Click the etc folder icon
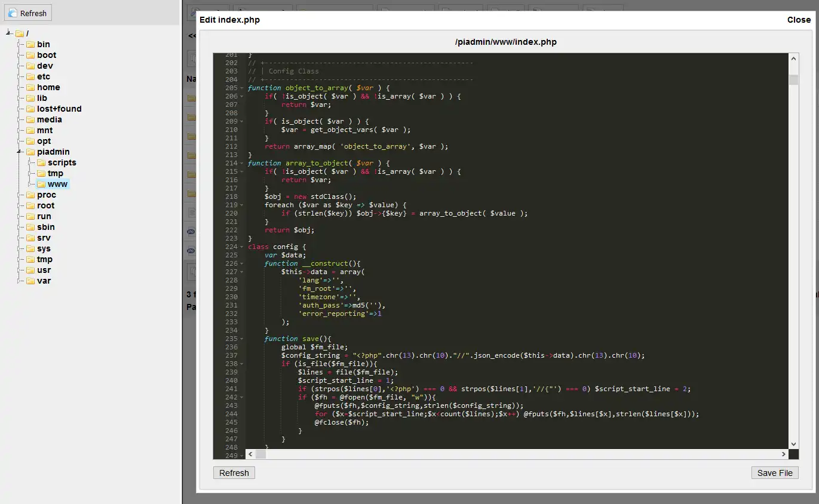This screenshot has height=504, width=819. click(30, 76)
